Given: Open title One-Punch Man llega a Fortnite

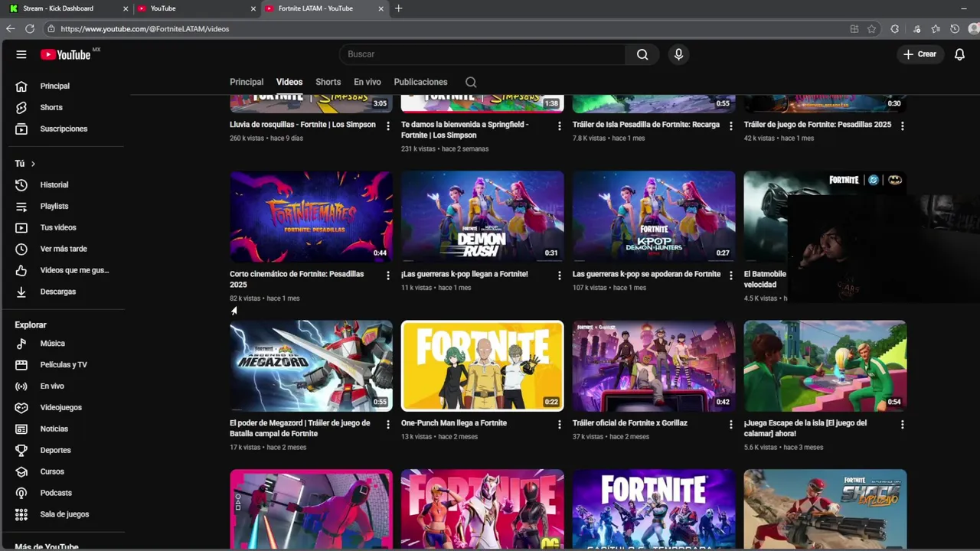Looking at the screenshot, I should click(454, 423).
